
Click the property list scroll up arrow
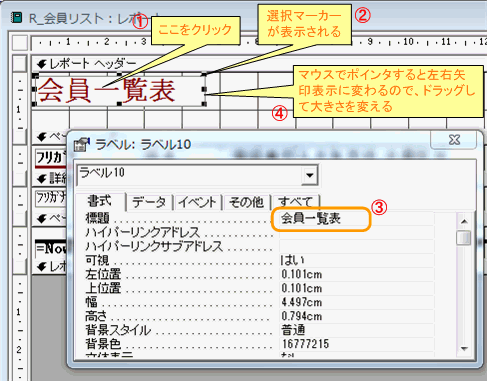464,221
